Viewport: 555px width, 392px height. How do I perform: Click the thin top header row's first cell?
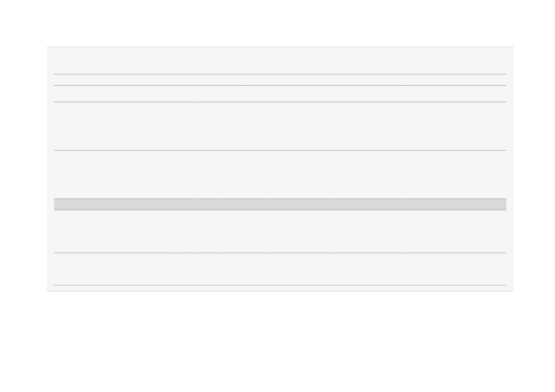[x=115, y=80]
